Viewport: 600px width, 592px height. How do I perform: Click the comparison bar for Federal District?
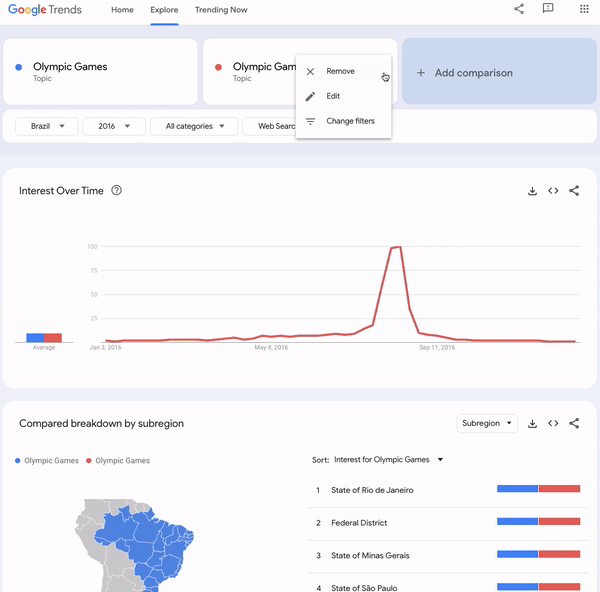pyautogui.click(x=538, y=521)
